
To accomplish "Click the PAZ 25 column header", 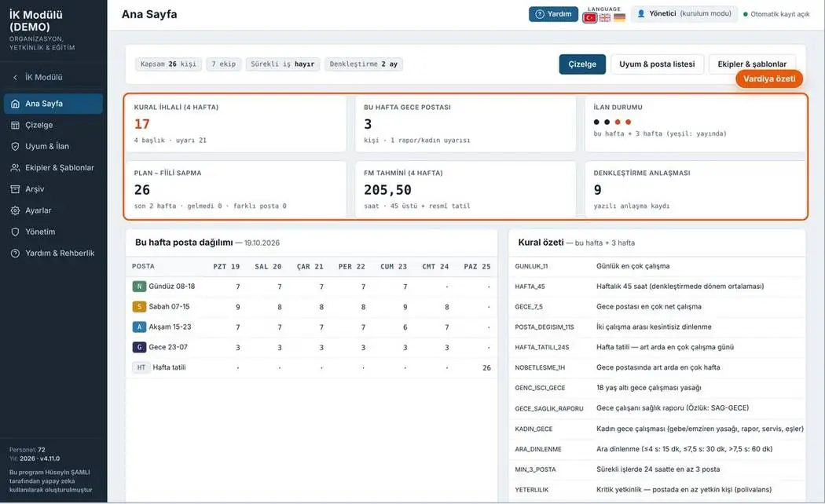I will coord(477,266).
